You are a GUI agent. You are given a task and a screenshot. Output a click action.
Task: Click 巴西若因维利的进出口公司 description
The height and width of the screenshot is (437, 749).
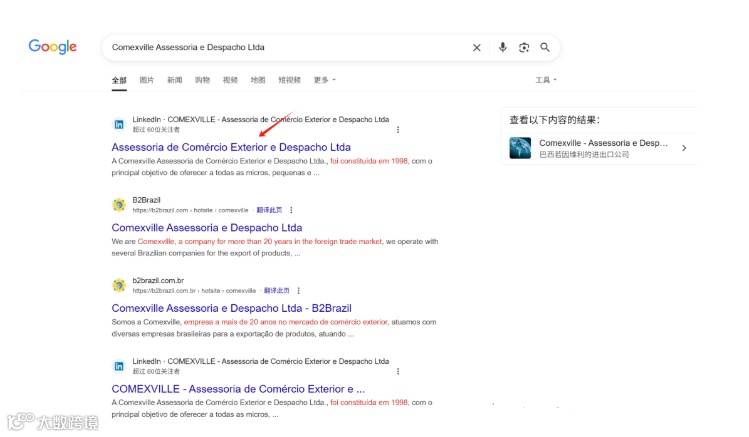pyautogui.click(x=584, y=154)
